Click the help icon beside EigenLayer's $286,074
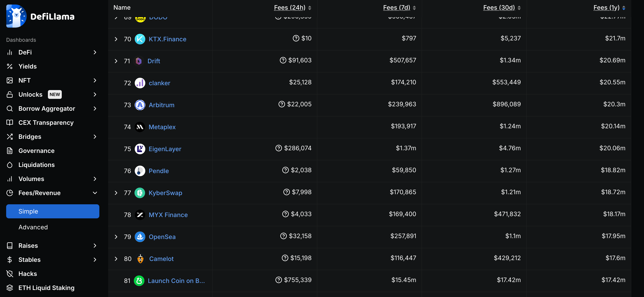 tap(279, 148)
